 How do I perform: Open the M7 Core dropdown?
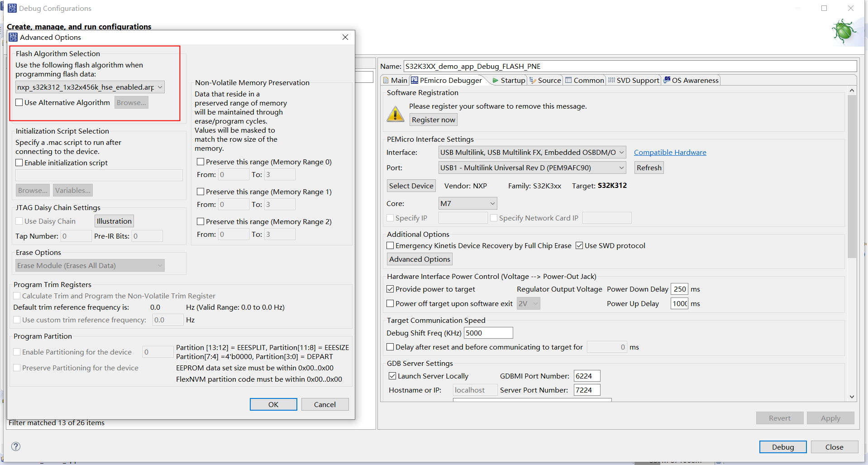click(492, 203)
